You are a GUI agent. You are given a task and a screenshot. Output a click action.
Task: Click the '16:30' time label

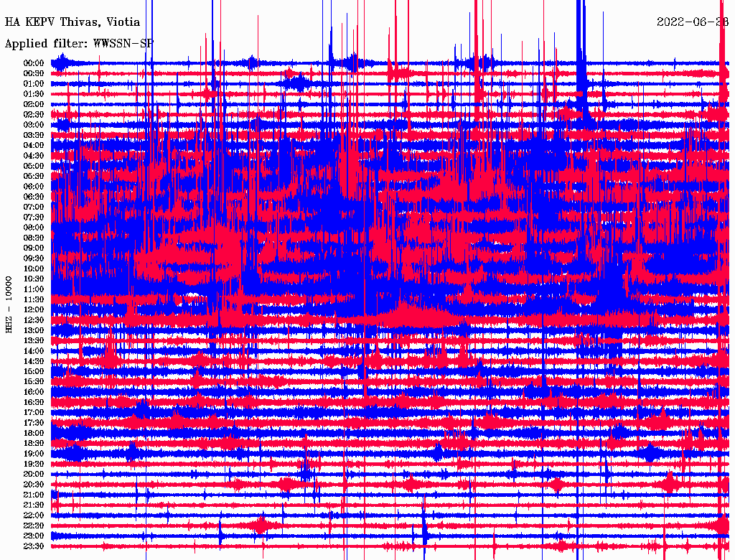(x=34, y=403)
